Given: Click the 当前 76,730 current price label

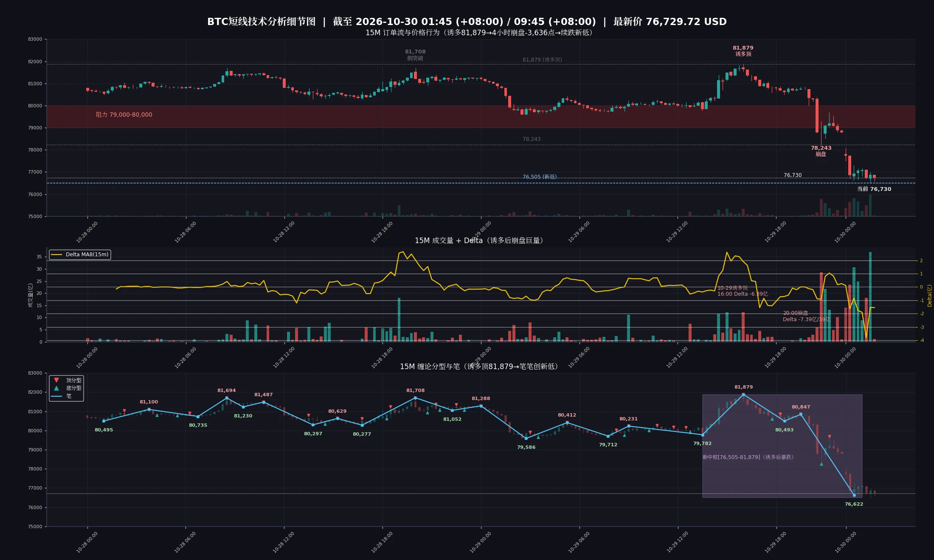Looking at the screenshot, I should click(874, 189).
